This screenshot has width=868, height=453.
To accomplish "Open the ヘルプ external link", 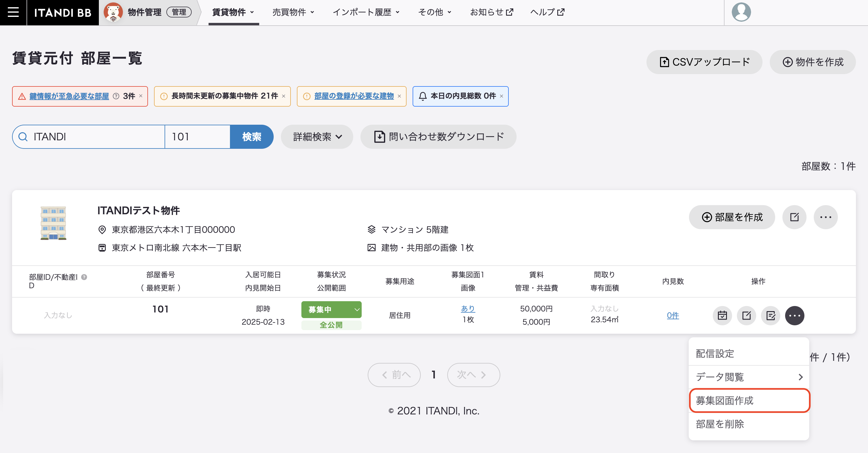I will [547, 12].
